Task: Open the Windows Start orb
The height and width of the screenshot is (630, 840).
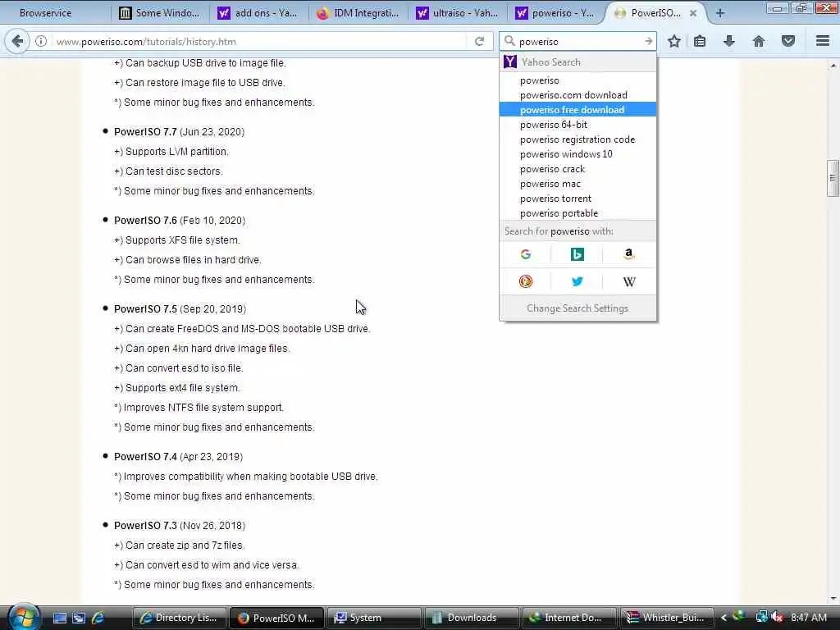Action: pyautogui.click(x=24, y=617)
